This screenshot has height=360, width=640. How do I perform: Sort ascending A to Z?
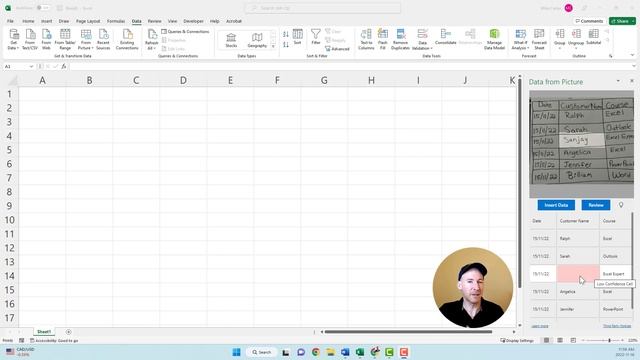click(286, 34)
